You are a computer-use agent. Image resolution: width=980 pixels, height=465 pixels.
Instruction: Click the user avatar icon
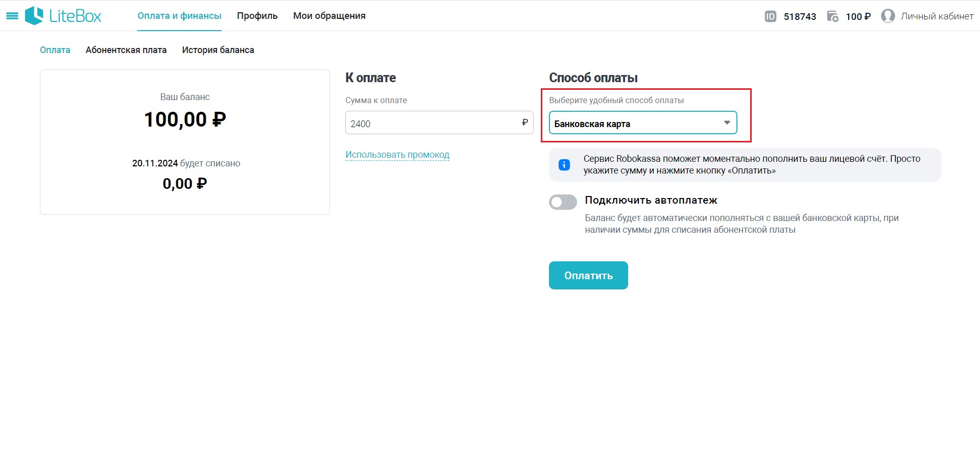[x=888, y=16]
